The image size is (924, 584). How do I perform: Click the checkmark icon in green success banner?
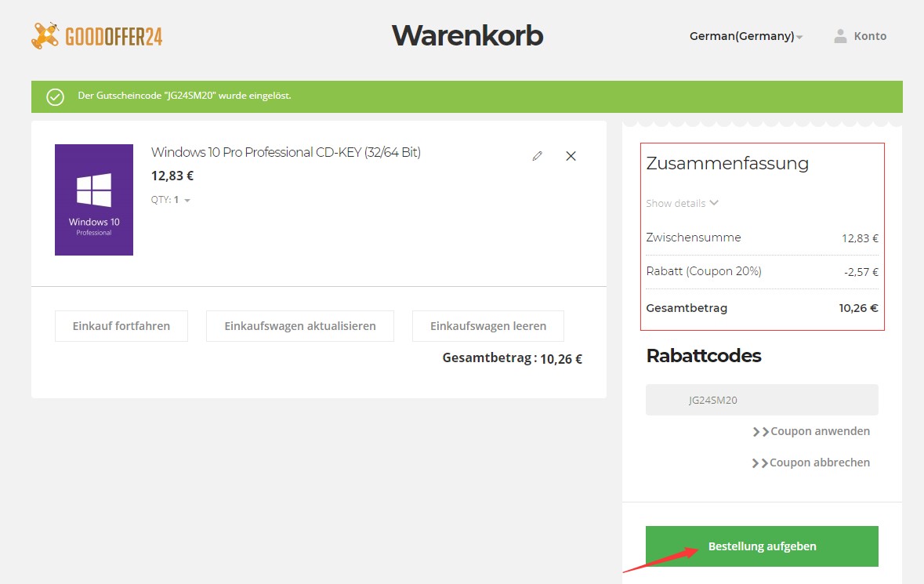pyautogui.click(x=56, y=96)
